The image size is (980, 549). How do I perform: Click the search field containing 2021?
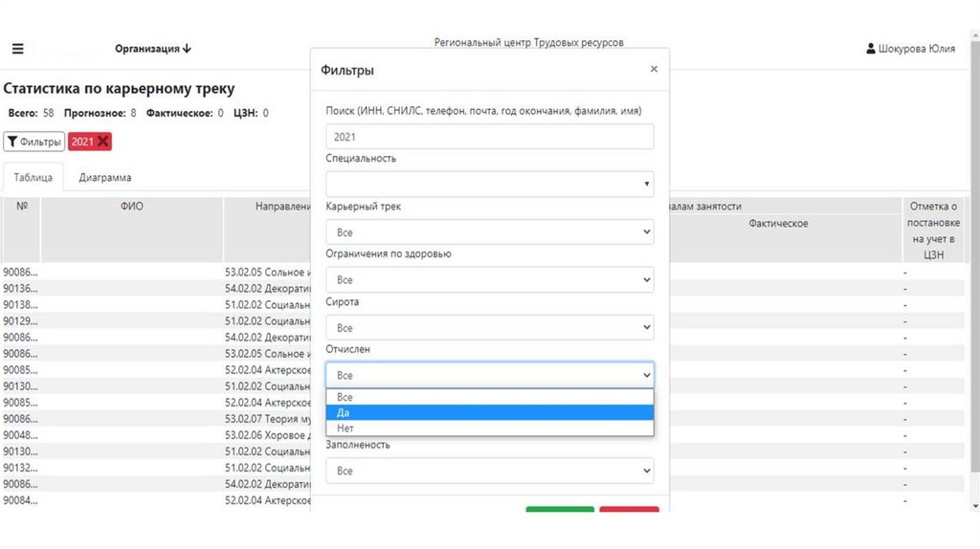[489, 137]
